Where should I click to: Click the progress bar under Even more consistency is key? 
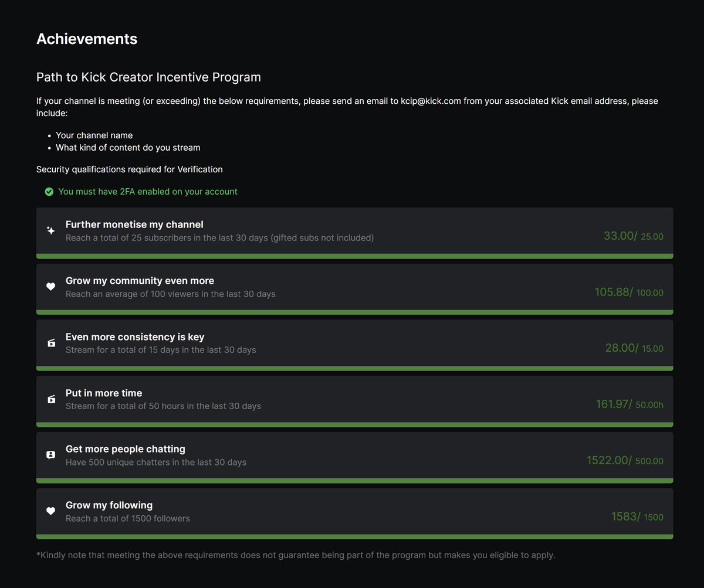pyautogui.click(x=354, y=369)
